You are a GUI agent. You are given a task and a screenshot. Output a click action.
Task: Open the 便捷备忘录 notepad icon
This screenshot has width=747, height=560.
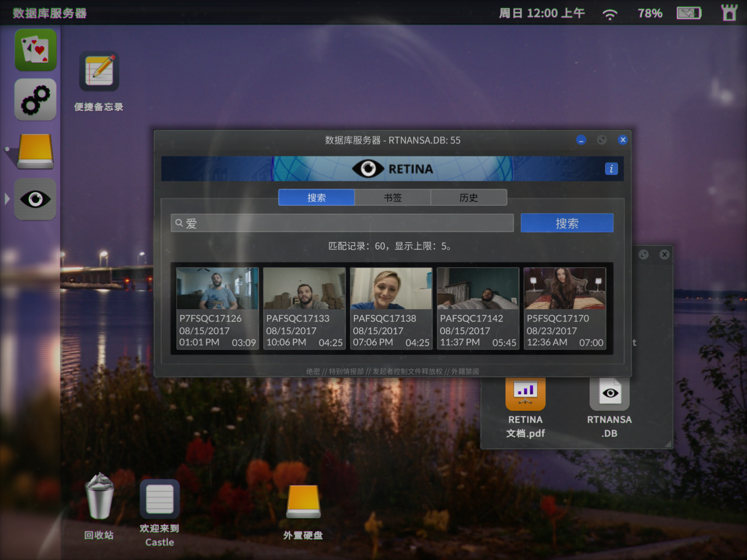(99, 71)
